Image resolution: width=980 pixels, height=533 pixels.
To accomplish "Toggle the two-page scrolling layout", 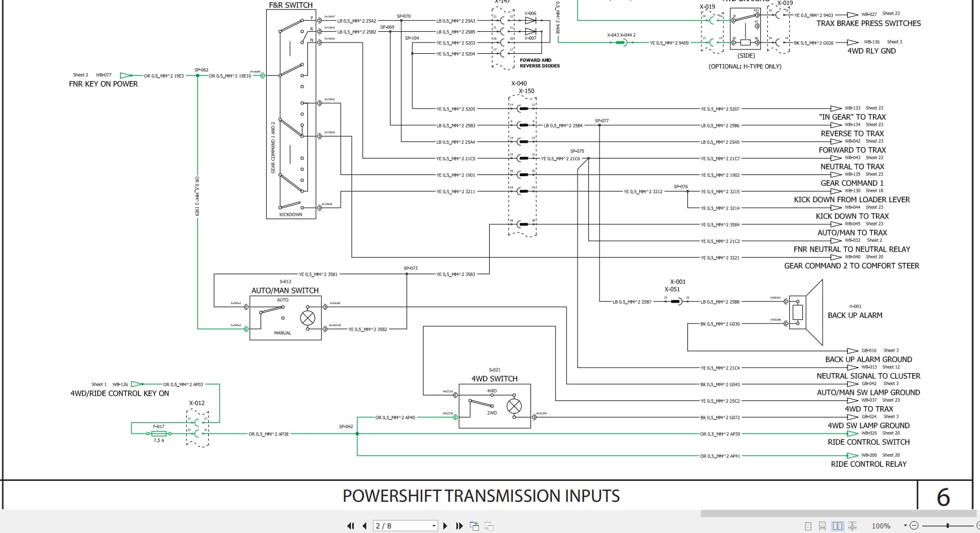I will [853, 526].
